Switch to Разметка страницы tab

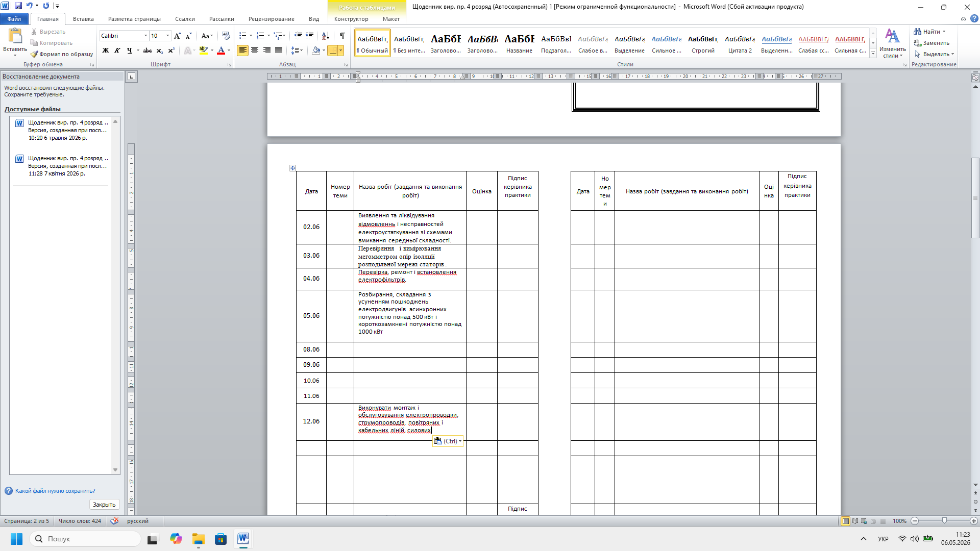point(134,19)
